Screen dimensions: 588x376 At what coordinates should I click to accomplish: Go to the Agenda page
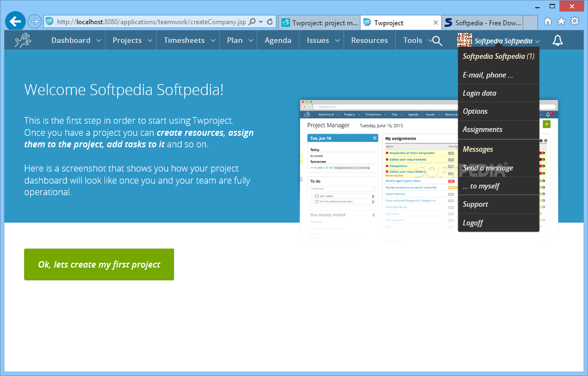click(278, 40)
